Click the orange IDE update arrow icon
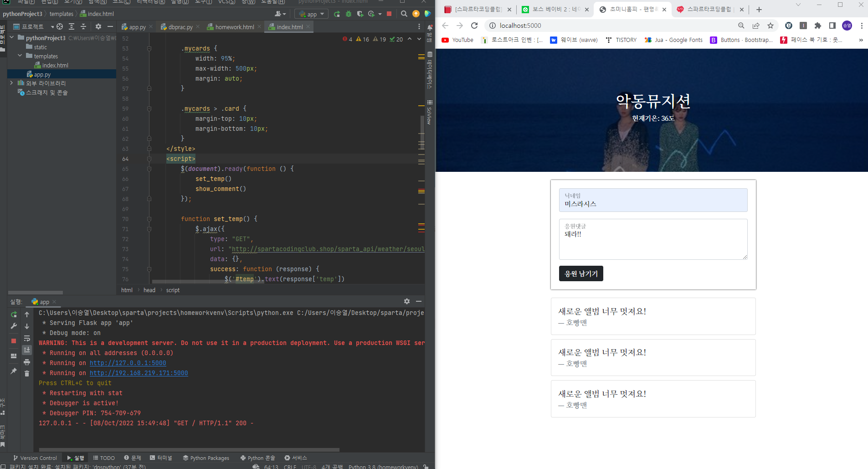 tap(416, 14)
